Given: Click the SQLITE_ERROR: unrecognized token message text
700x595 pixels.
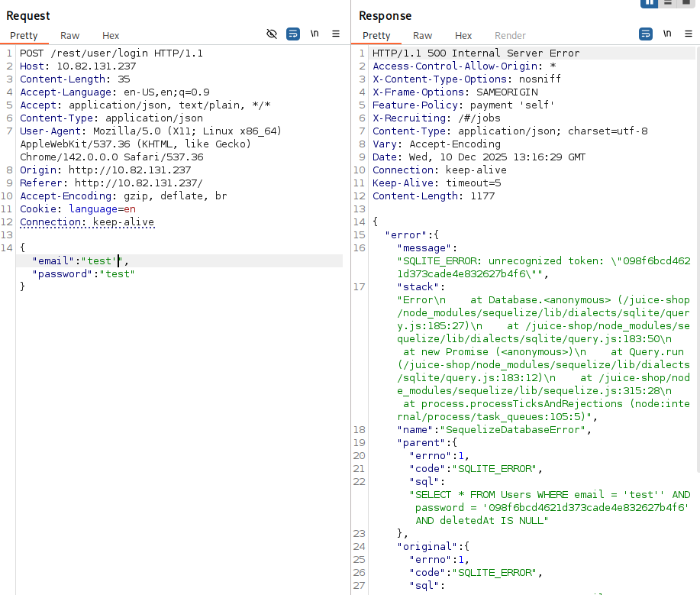Looking at the screenshot, I should click(544, 267).
